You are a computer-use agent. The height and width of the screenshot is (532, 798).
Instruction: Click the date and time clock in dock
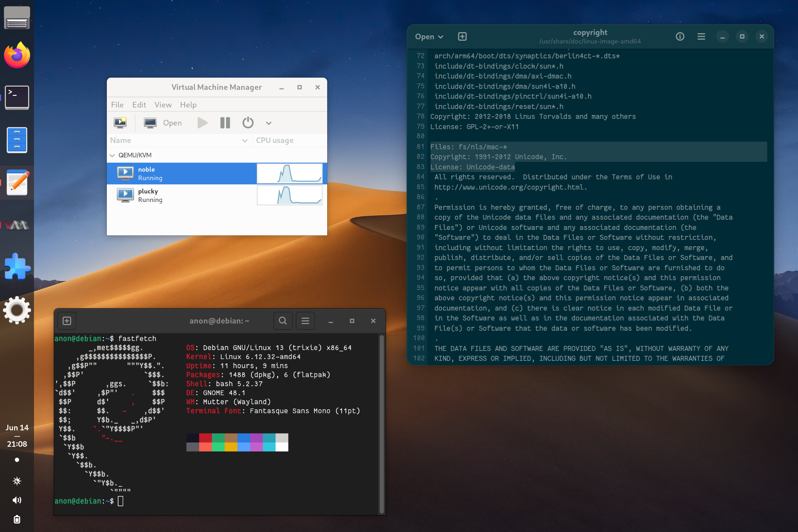(x=17, y=436)
